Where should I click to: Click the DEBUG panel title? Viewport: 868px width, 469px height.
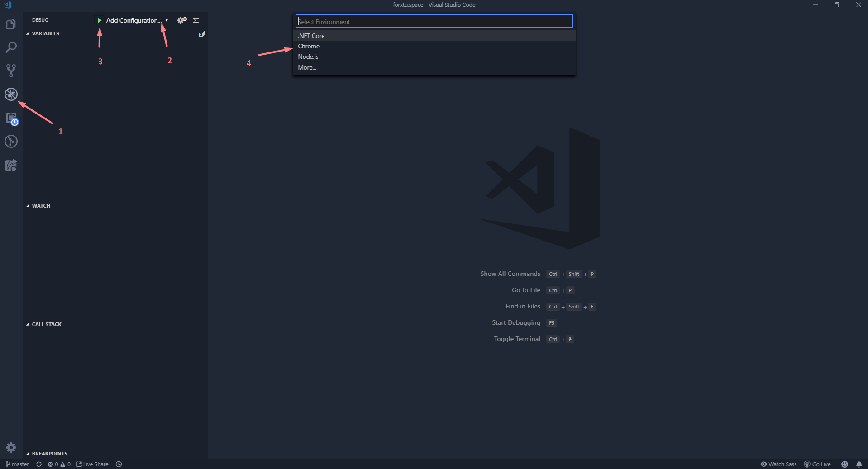(x=40, y=20)
